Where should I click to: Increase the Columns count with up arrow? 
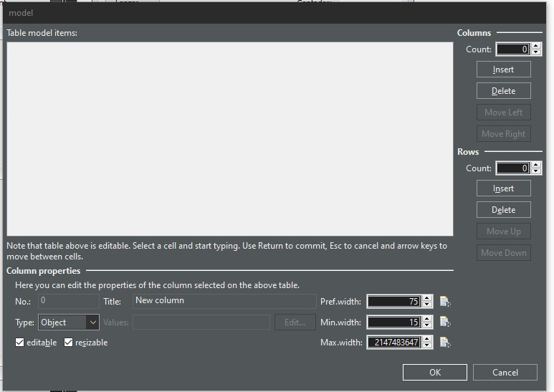click(536, 47)
